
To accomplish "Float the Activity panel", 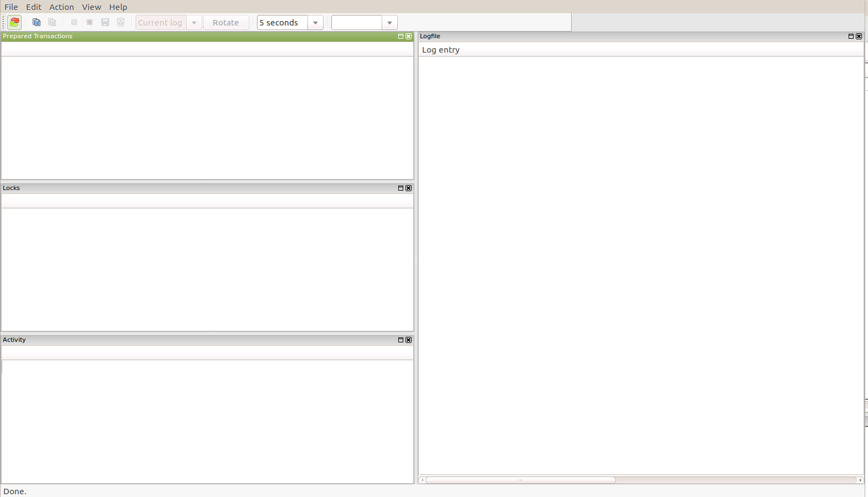I will tap(400, 340).
